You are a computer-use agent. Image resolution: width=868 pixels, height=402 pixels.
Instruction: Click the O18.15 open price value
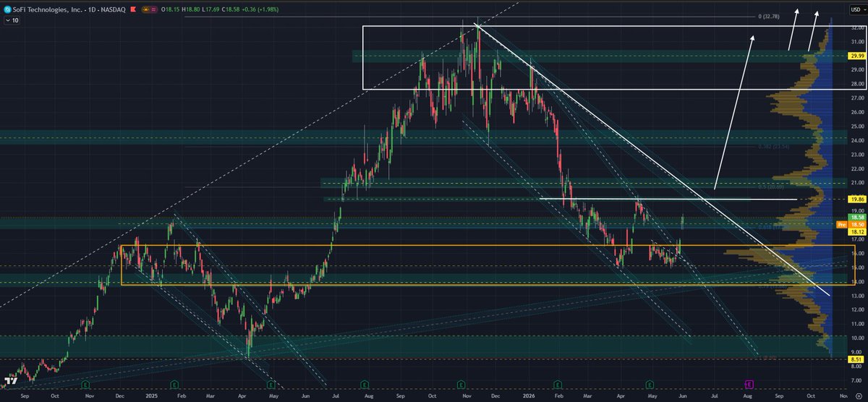(171, 9)
